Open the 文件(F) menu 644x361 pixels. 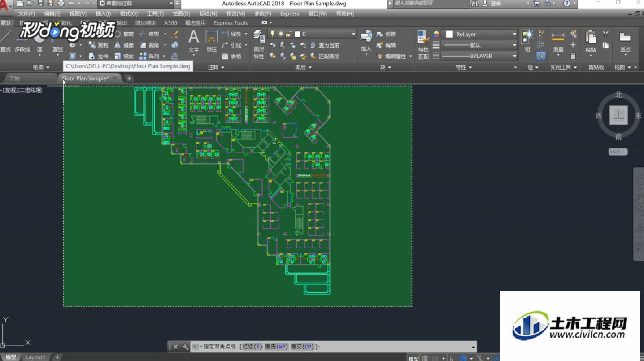tap(26, 14)
